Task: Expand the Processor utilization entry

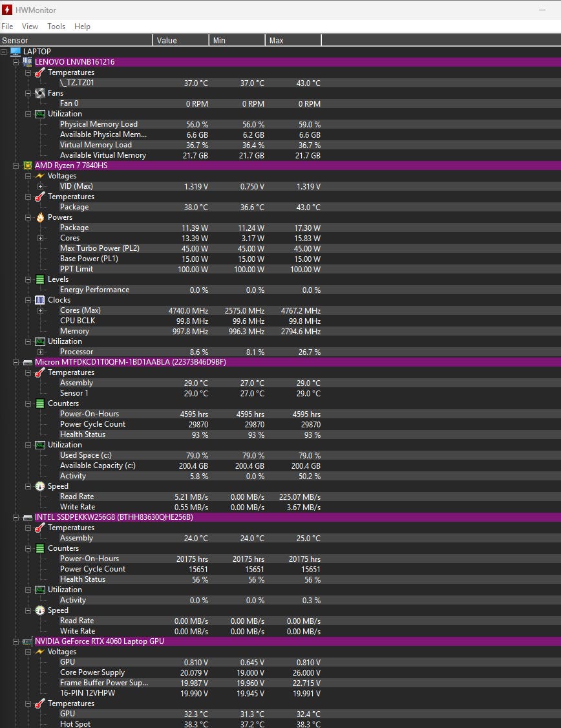Action: pos(40,352)
